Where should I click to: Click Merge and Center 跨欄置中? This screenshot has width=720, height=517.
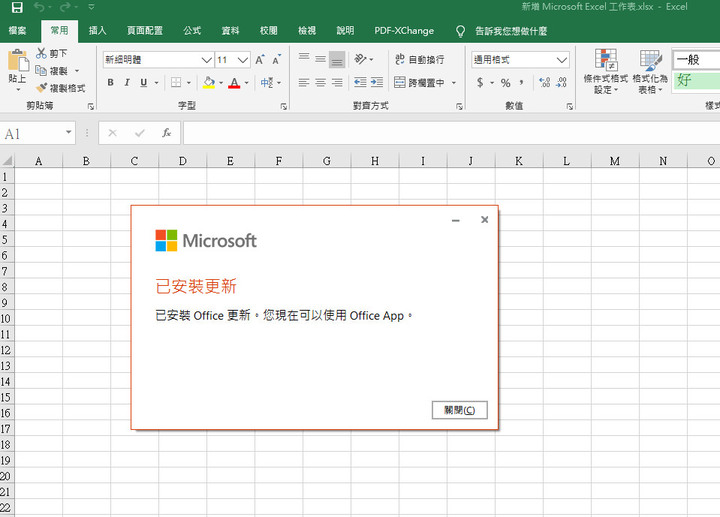click(x=419, y=83)
